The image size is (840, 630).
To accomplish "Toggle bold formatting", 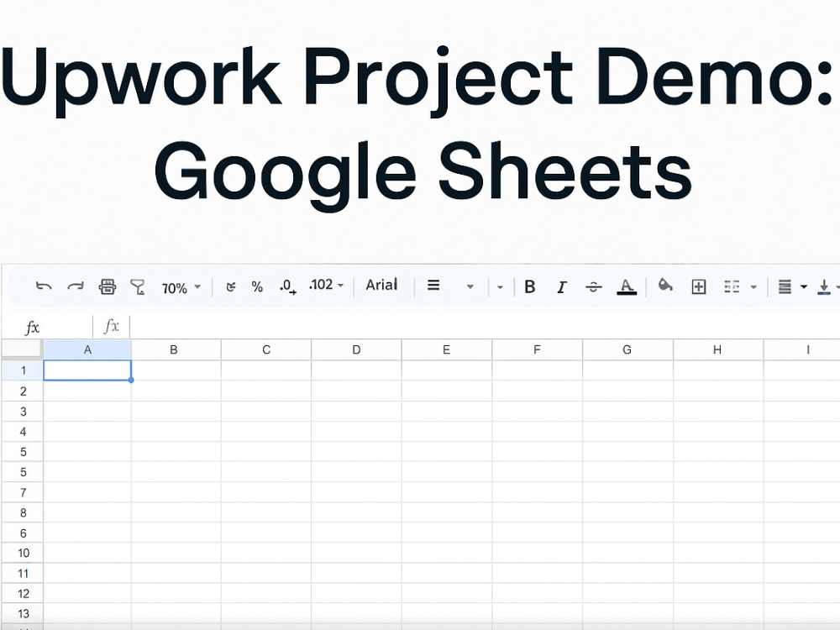I will pos(530,287).
